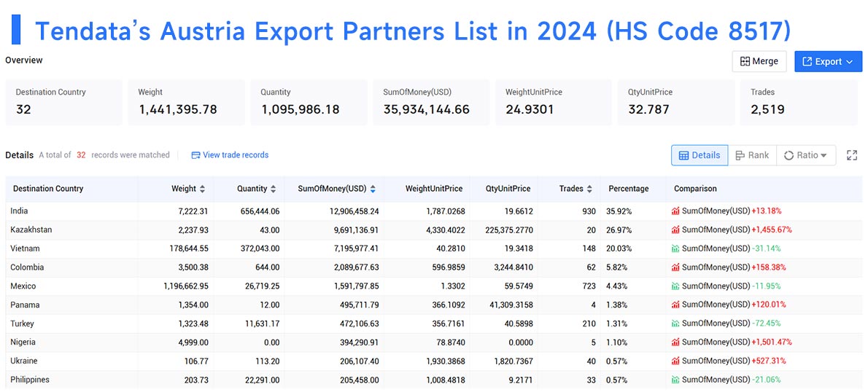Click the Nigeria comparison trend icon
The image size is (868, 392).
click(675, 342)
